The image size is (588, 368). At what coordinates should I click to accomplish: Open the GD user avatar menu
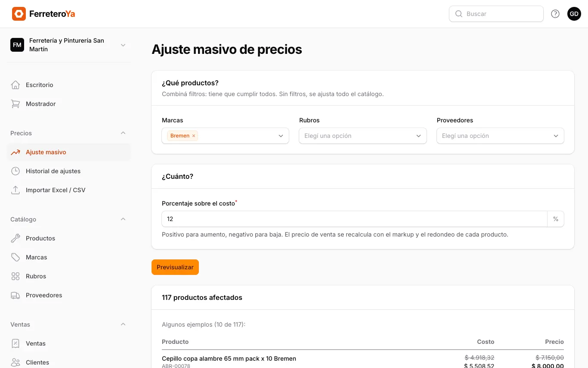coord(574,14)
